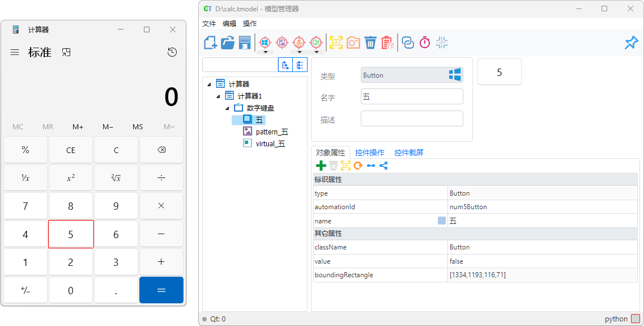This screenshot has height=326, width=644.
Task: Toggle Calculator keep-on-top mode icon
Action: coord(66,52)
